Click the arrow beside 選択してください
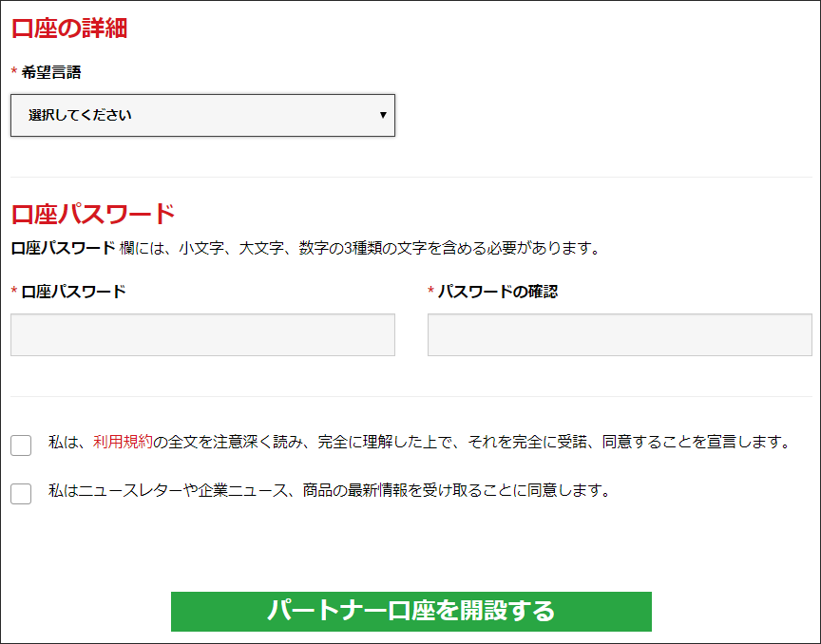The image size is (821, 644). tap(382, 115)
